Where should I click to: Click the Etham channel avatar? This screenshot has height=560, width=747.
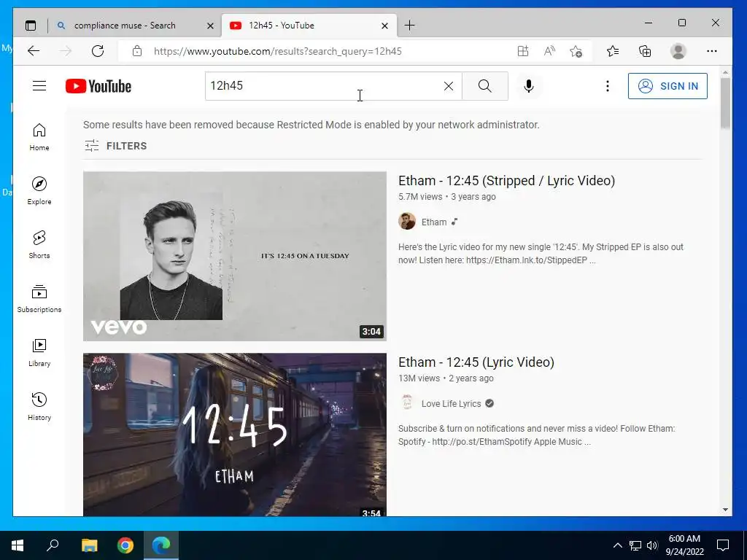click(x=407, y=222)
